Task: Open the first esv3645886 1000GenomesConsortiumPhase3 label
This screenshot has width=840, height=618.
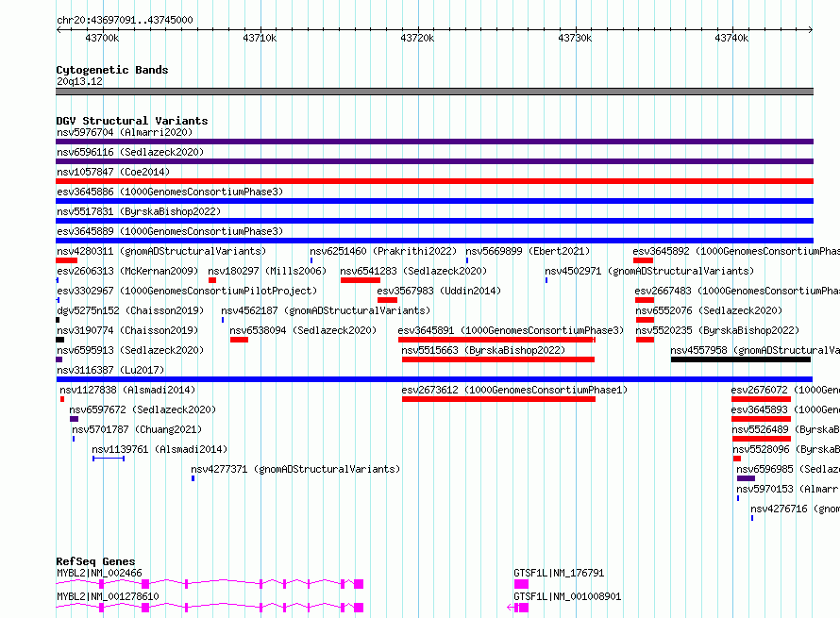Action: [170, 192]
